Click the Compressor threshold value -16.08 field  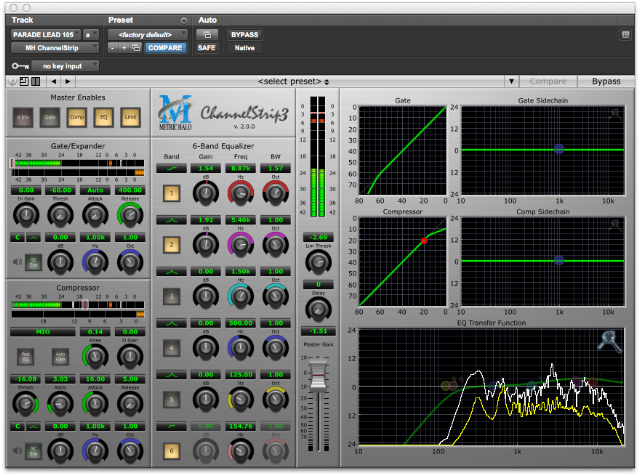click(x=25, y=379)
